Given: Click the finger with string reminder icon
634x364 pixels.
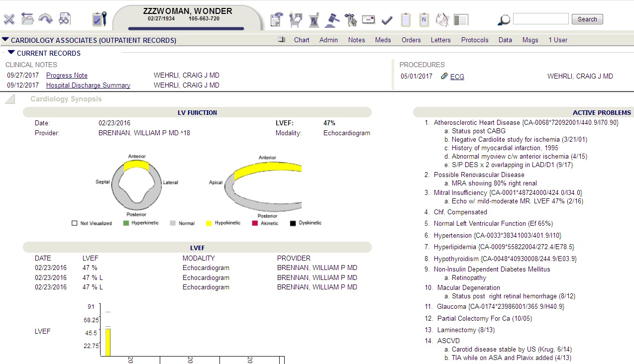Looking at the screenshot, I should point(351,20).
